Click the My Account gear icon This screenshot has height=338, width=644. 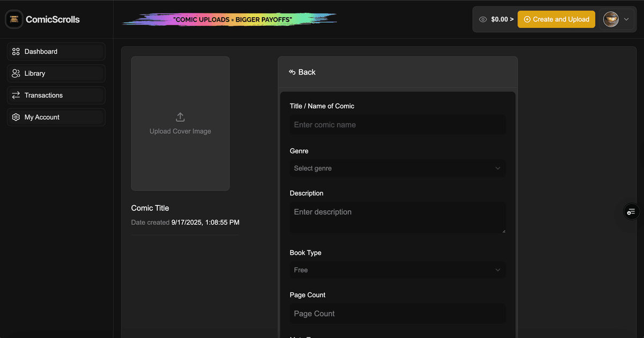click(16, 117)
